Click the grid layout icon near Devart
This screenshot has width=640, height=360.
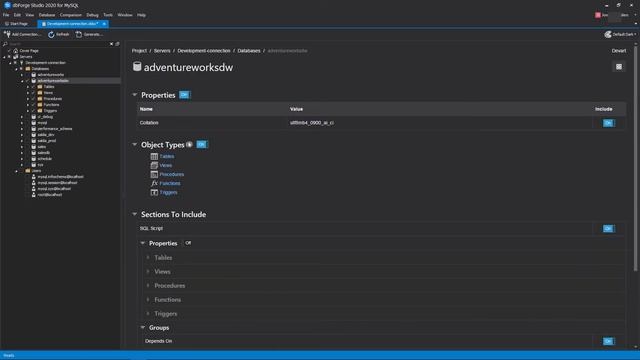tap(619, 67)
